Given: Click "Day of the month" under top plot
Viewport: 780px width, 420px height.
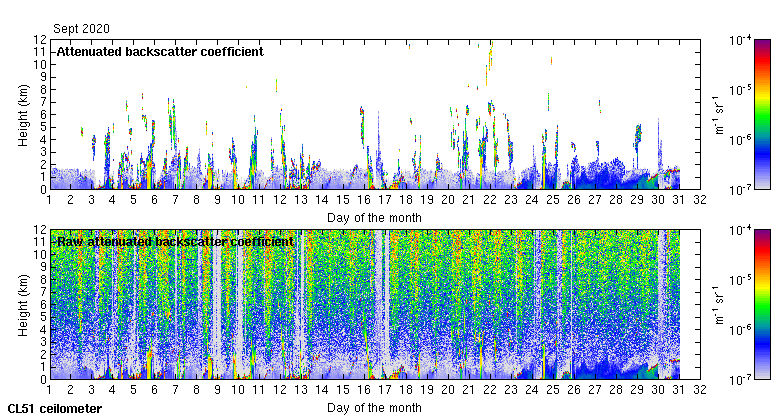Looking at the screenshot, I should coord(374,217).
